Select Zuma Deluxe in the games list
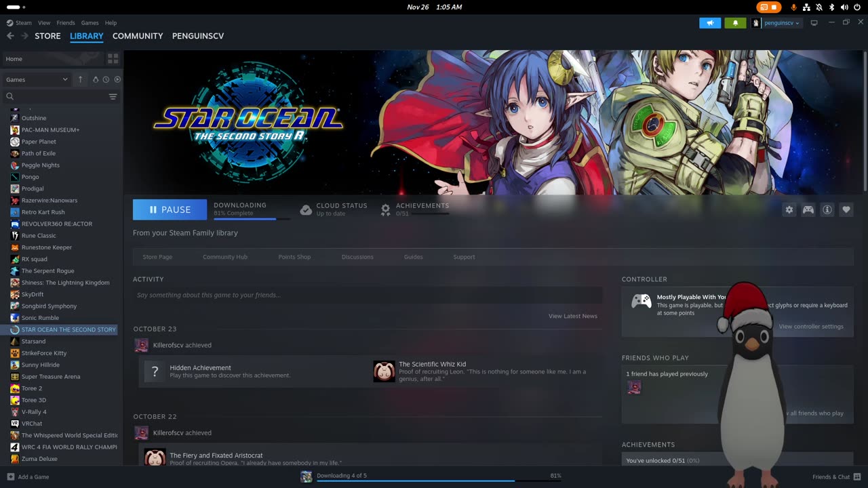868x488 pixels. (x=39, y=459)
